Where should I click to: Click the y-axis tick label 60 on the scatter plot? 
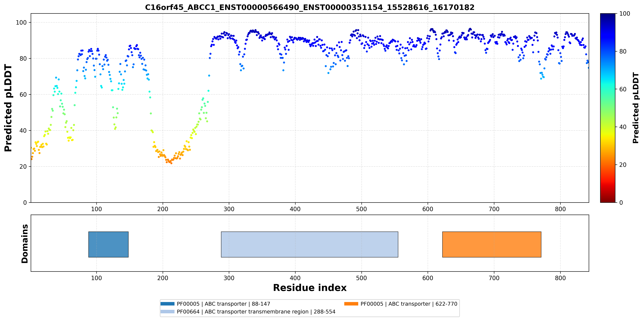23,95
